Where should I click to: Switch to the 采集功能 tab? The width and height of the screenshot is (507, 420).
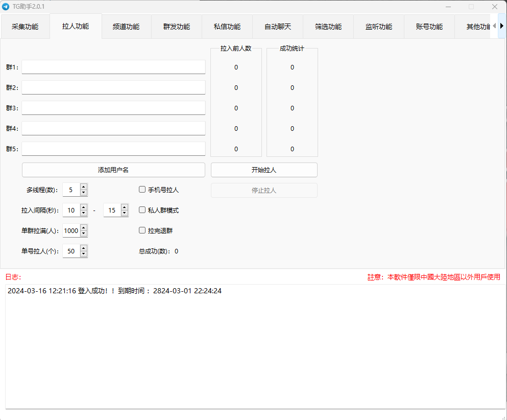(x=25, y=27)
